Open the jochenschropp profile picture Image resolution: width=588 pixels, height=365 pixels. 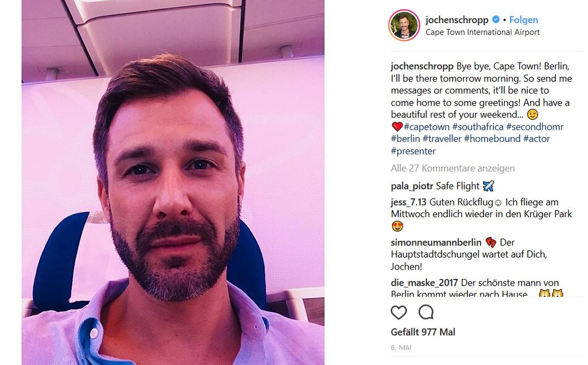pyautogui.click(x=404, y=25)
